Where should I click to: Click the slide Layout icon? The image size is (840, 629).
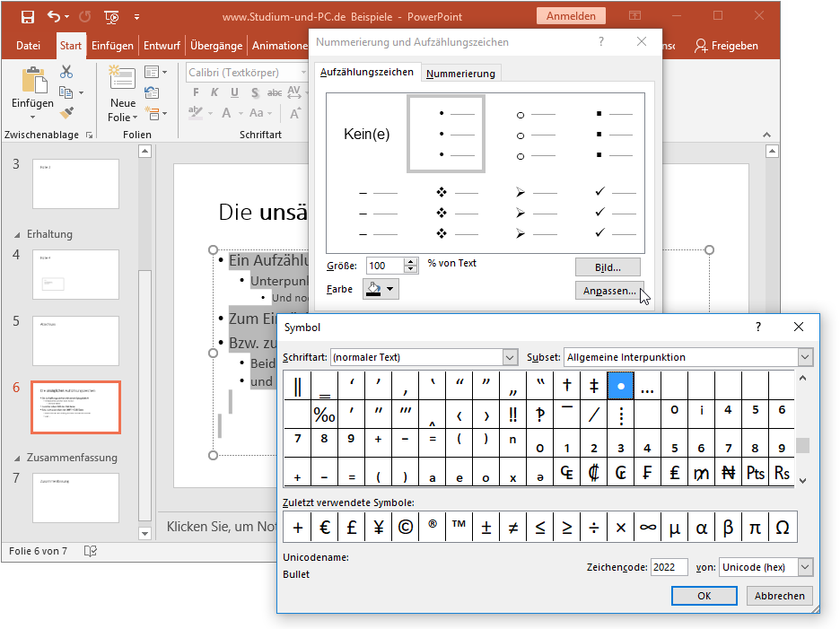(153, 72)
